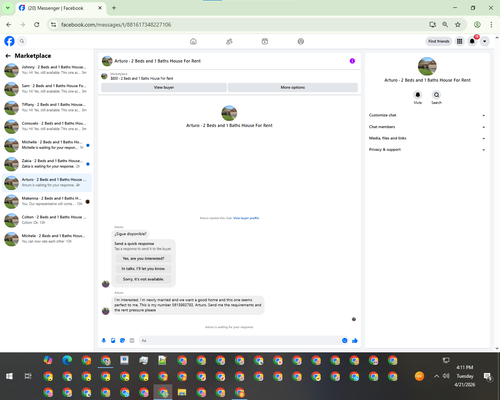Click View buyer button

[x=164, y=87]
